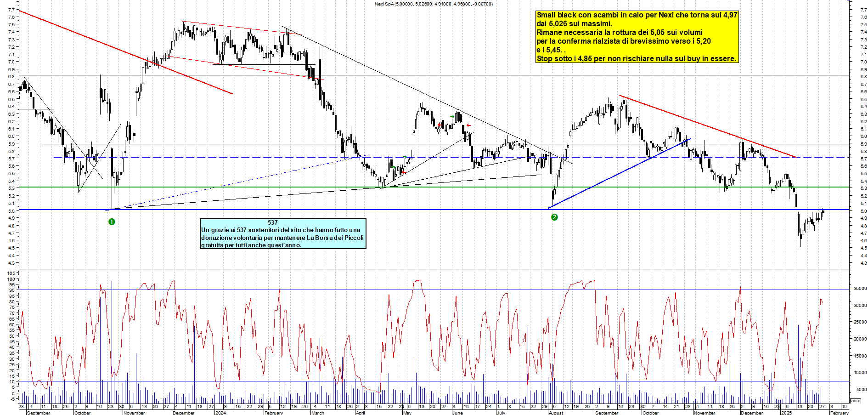
Task: Click the 'May' month label
Action: click(x=407, y=413)
